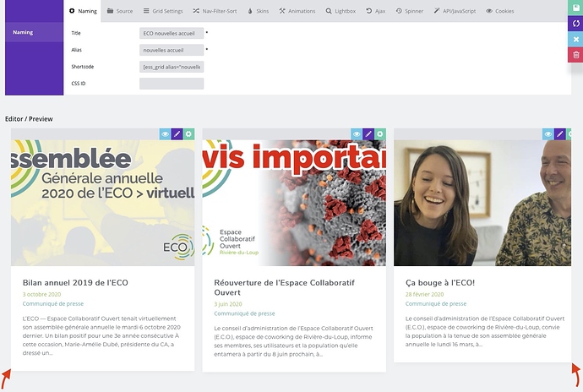Open the Bilan annuel 2019 de l'ECO title
The width and height of the screenshot is (583, 392).
(x=75, y=283)
